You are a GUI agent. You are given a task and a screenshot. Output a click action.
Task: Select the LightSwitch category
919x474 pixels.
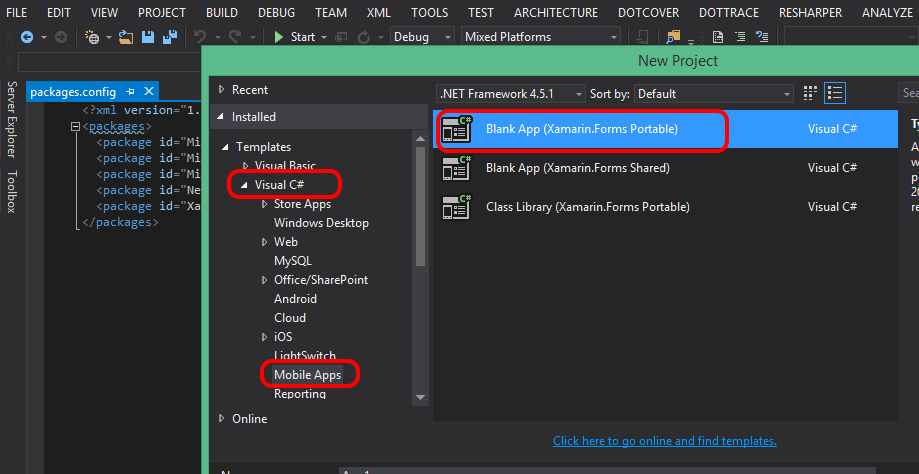point(305,356)
